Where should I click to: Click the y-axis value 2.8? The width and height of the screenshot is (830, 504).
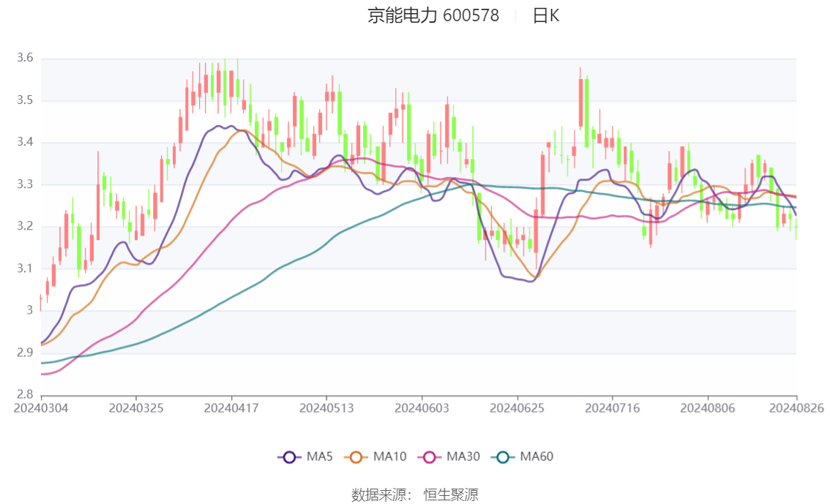point(25,394)
